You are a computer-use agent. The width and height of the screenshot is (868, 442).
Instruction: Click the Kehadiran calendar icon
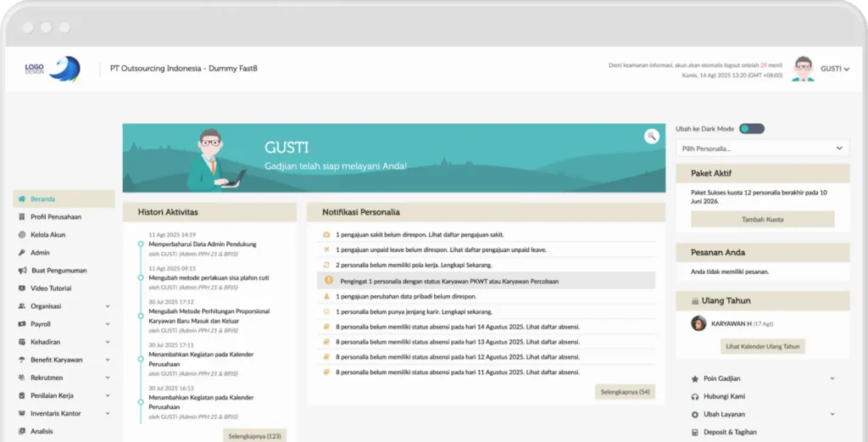click(22, 342)
